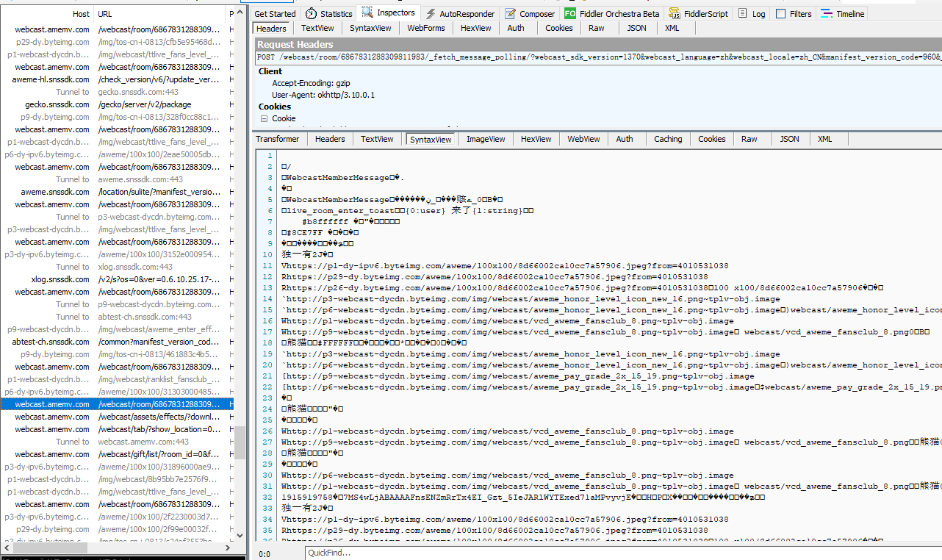Select the /img/tos-cn-i-0813/328f0cc88c1 session row
942x560 pixels.
(118, 117)
